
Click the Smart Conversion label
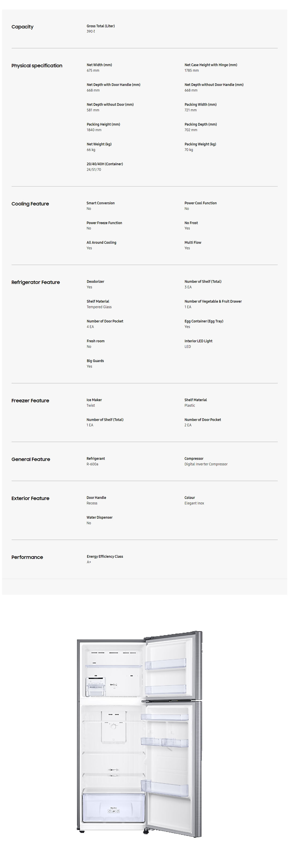pyautogui.click(x=101, y=203)
